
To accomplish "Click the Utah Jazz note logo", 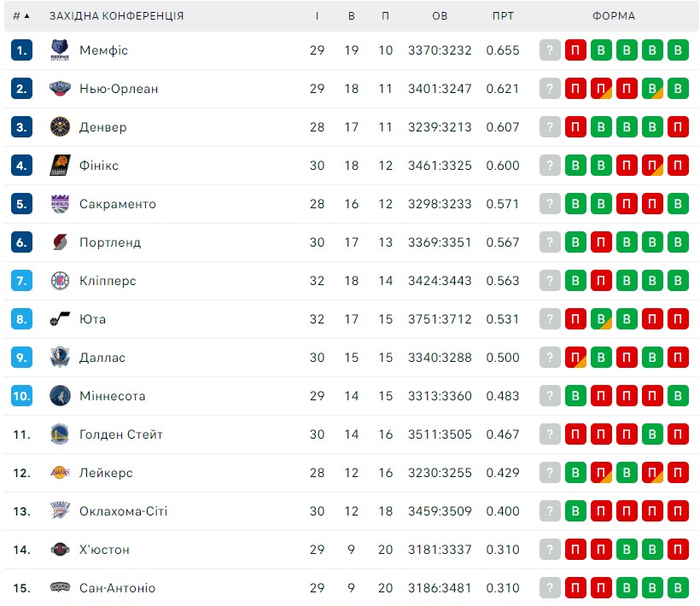I will [x=60, y=318].
